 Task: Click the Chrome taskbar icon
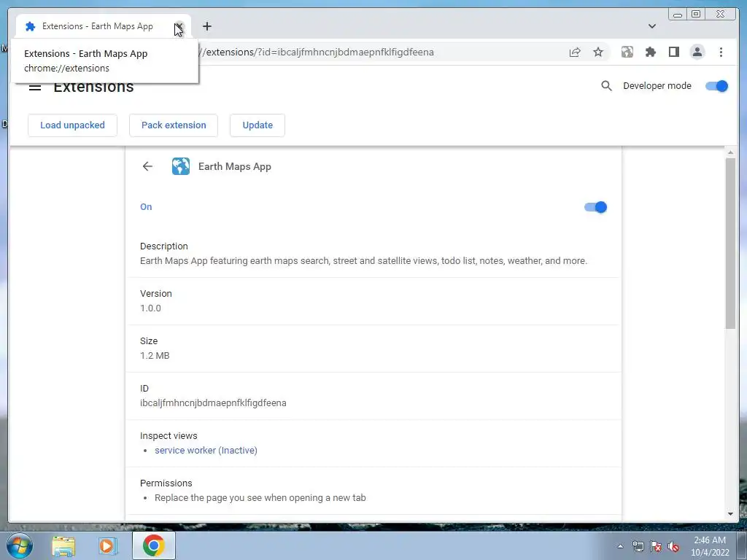click(x=153, y=545)
